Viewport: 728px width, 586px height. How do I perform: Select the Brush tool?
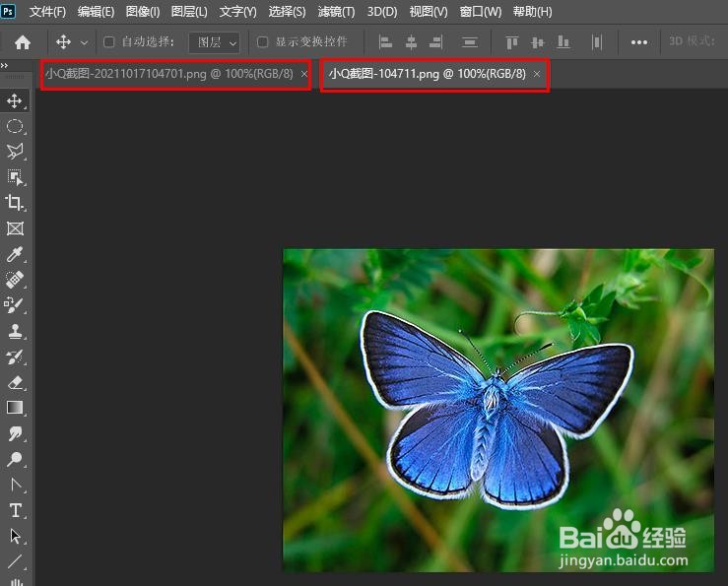coord(15,305)
